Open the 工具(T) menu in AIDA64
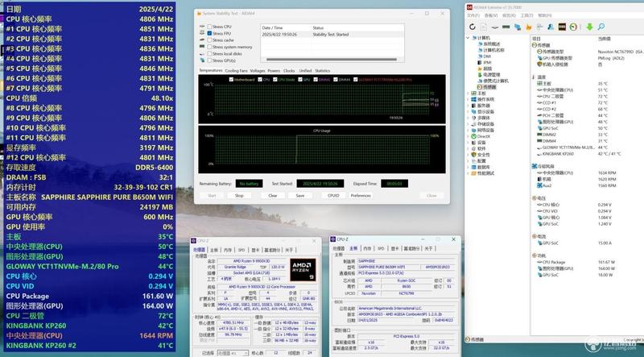Viewport: 644px width, 357px height. coord(527,15)
